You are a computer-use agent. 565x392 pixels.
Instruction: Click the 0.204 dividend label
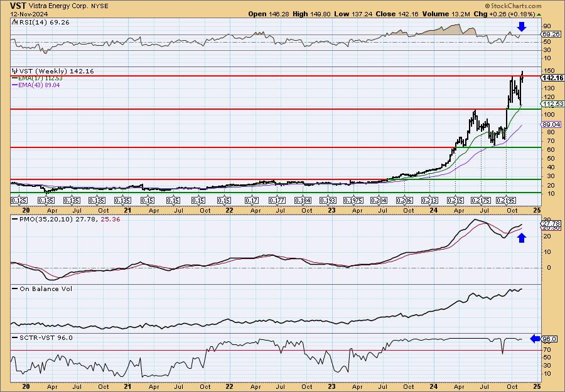(379, 200)
